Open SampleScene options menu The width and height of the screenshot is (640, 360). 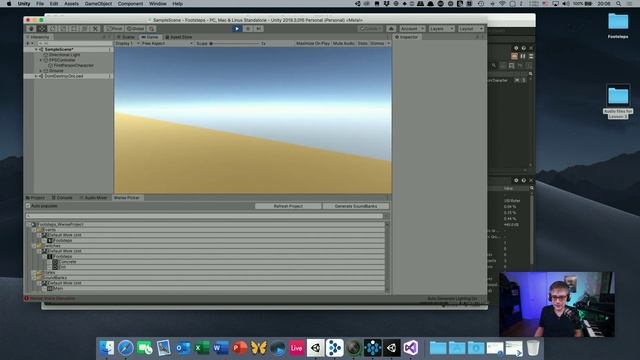click(x=109, y=49)
